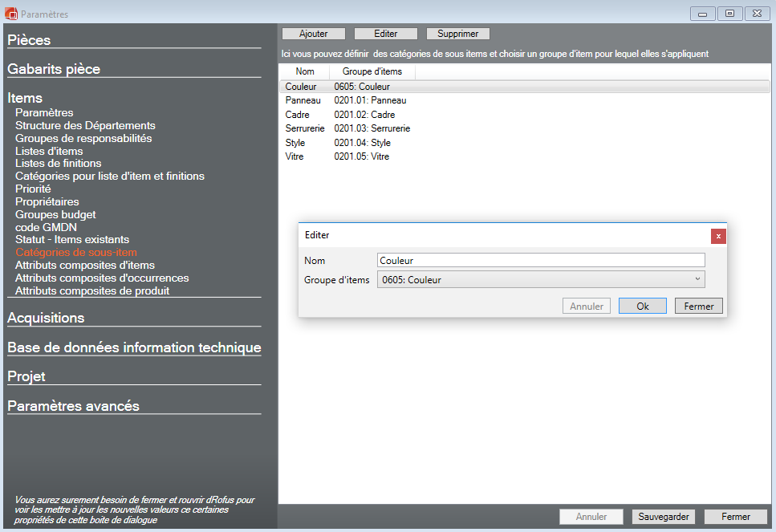Select the Vitre row in list
Viewport: 776px width, 532px height.
tap(295, 156)
